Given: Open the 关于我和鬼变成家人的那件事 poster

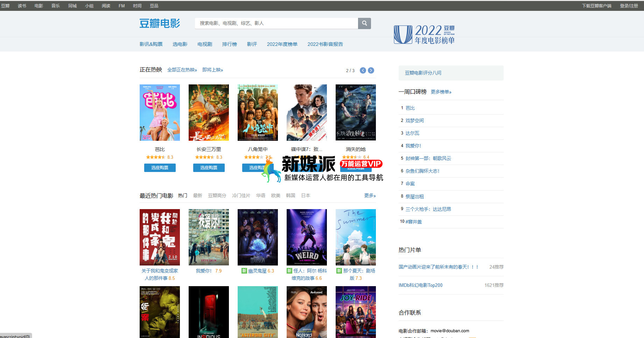Looking at the screenshot, I should tap(160, 237).
